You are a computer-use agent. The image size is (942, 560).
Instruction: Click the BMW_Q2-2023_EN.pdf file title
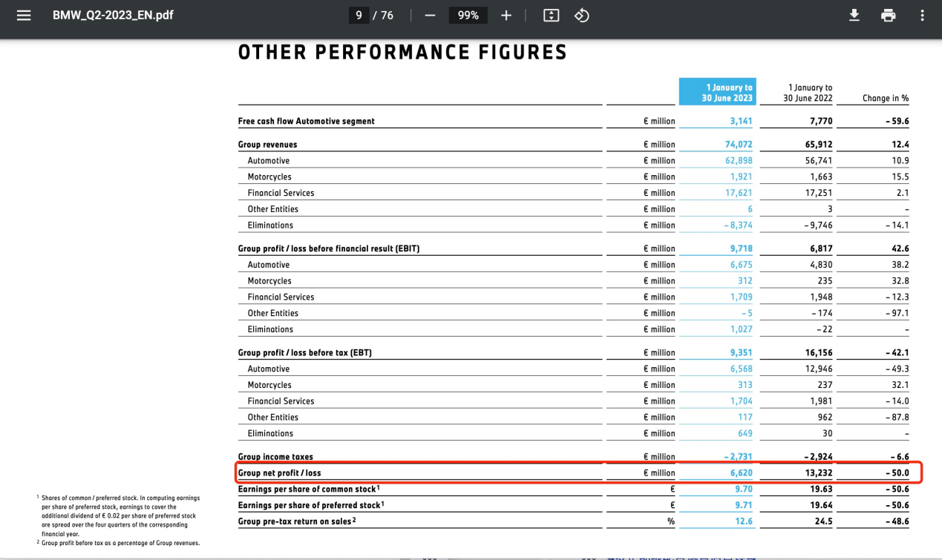[x=113, y=15]
